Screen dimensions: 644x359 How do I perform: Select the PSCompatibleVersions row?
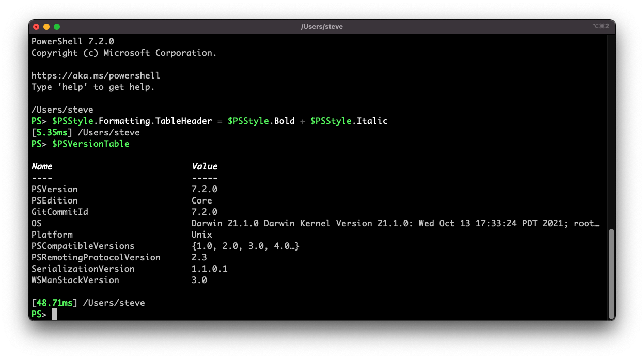83,246
